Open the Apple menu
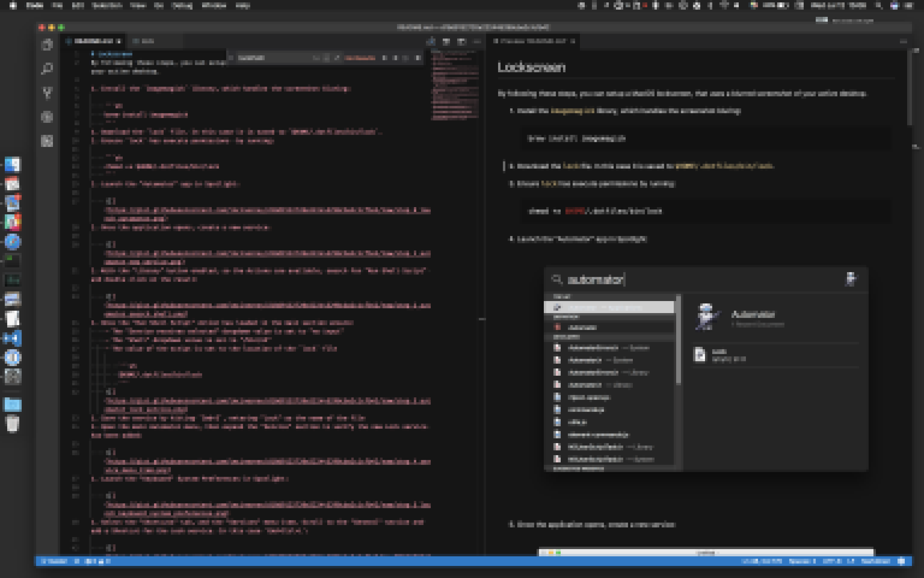Screen dimensions: 924x578 [13, 5]
